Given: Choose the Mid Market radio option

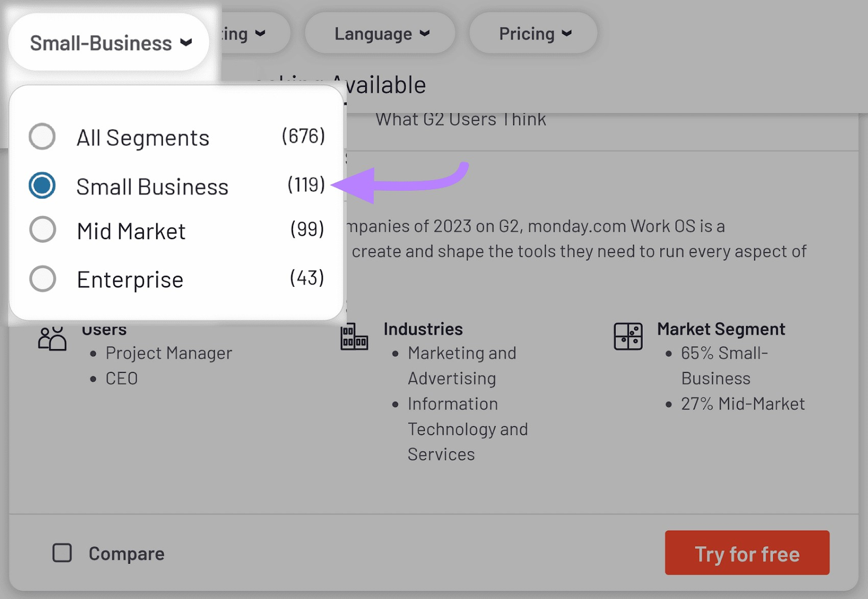Looking at the screenshot, I should click(42, 229).
